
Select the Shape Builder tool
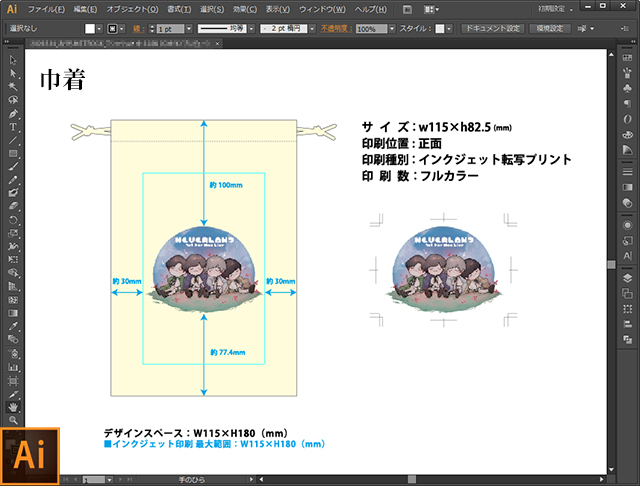(13, 273)
